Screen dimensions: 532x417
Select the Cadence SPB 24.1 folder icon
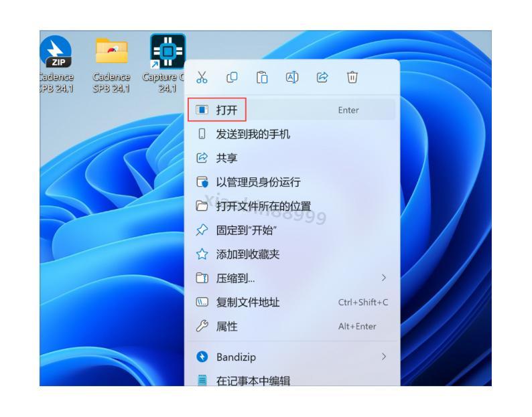[111, 65]
